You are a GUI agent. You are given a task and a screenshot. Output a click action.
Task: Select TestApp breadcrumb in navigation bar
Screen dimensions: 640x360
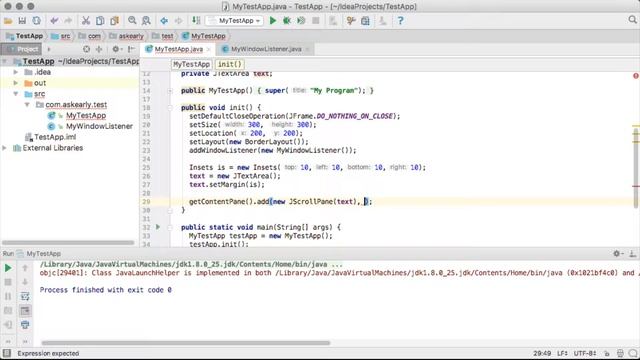click(25, 36)
